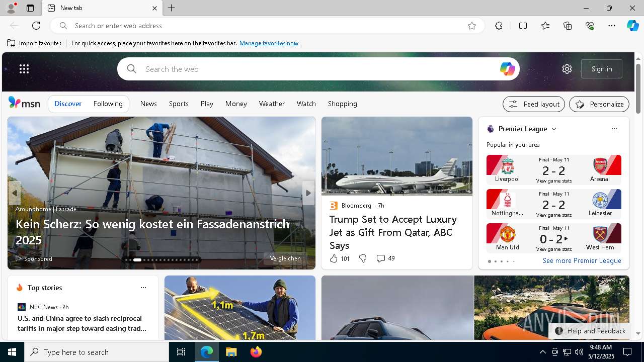Screen dimensions: 644x362
Task: Click See more Premier League link
Action: [582, 260]
